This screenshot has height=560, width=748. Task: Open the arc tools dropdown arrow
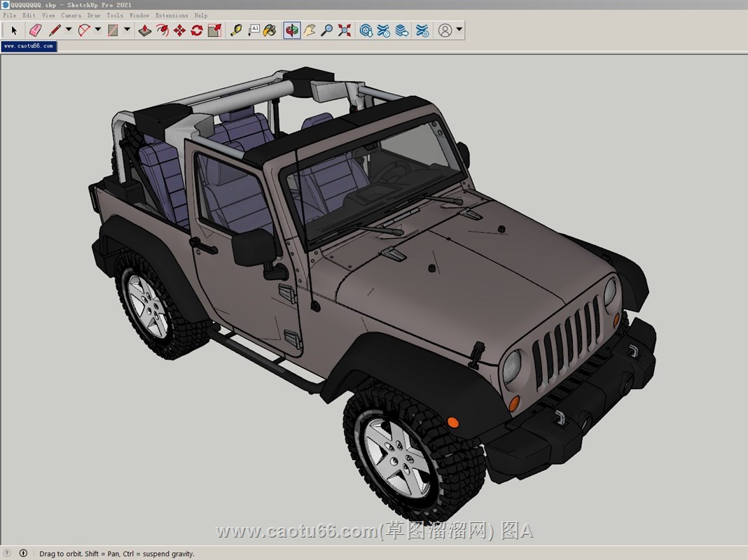click(98, 30)
